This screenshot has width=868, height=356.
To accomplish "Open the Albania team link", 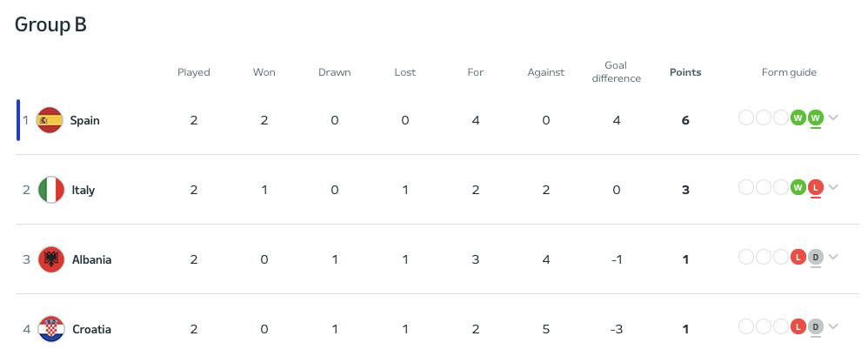I will [x=90, y=259].
